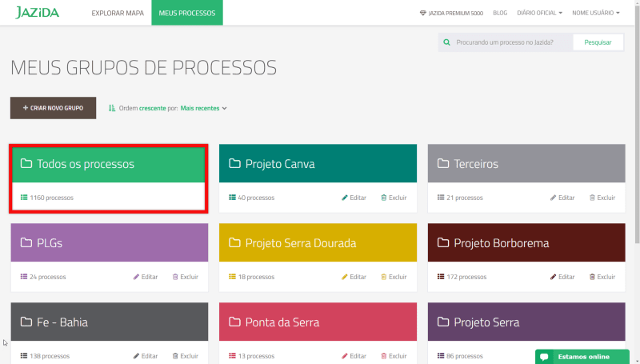Click trash icon in Projeto Borborema card
Screen dimensions: 640x364
pos(592,277)
